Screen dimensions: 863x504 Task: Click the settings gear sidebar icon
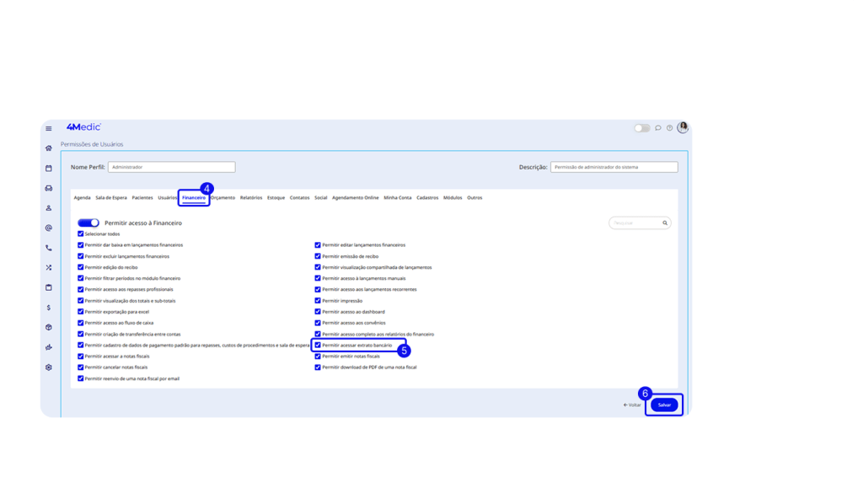(x=49, y=367)
